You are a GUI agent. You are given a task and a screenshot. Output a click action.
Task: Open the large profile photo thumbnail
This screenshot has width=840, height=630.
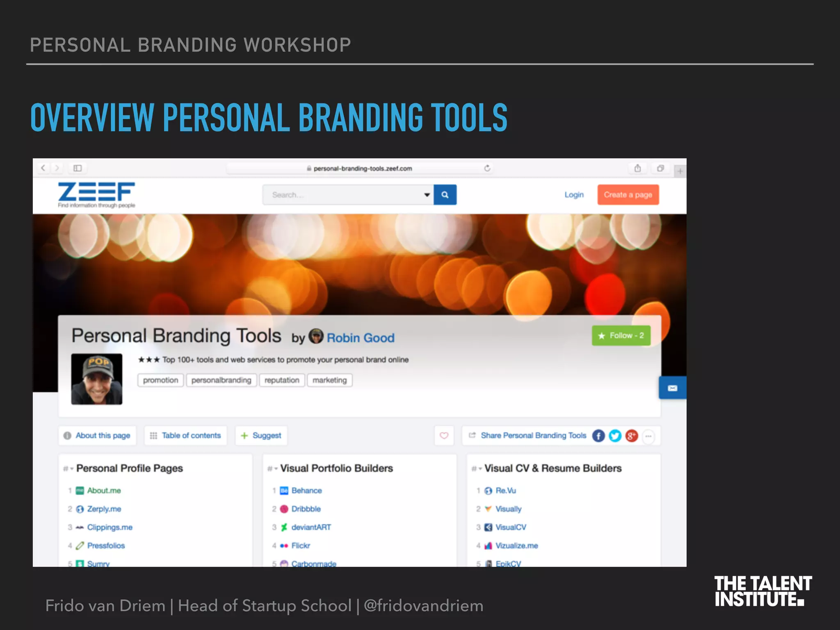pyautogui.click(x=97, y=379)
